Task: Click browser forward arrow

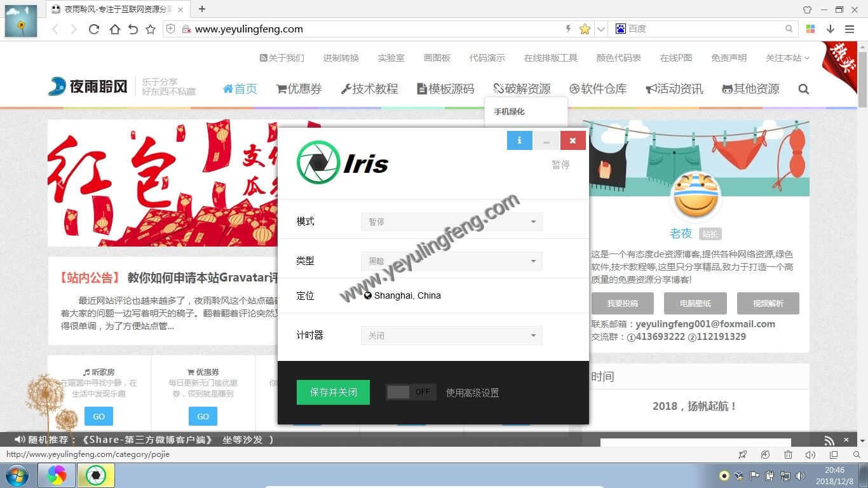Action: pyautogui.click(x=74, y=29)
